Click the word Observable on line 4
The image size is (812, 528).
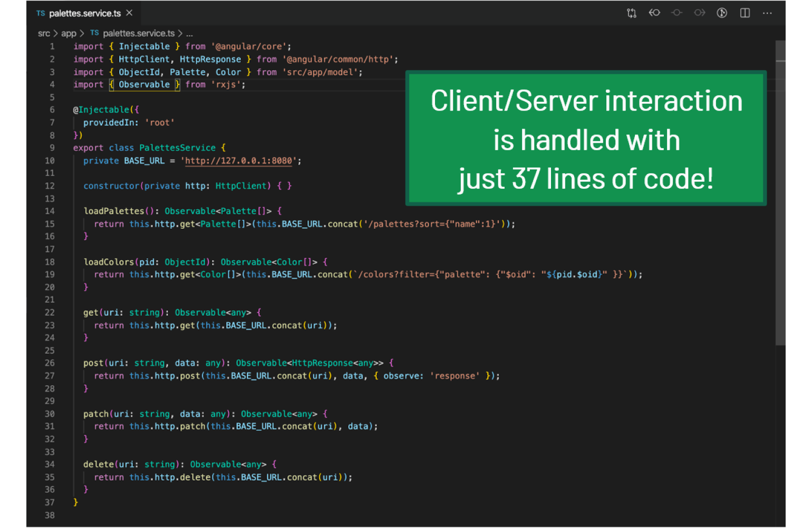[144, 84]
